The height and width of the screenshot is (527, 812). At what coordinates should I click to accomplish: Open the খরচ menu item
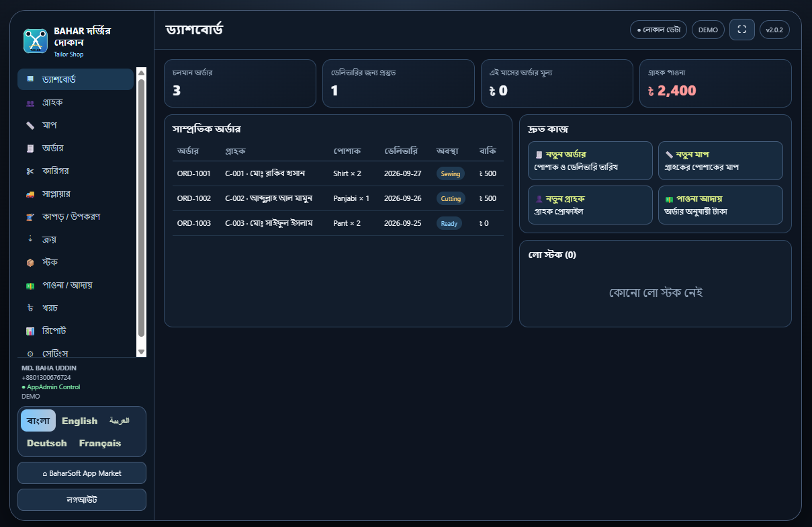pos(75,308)
